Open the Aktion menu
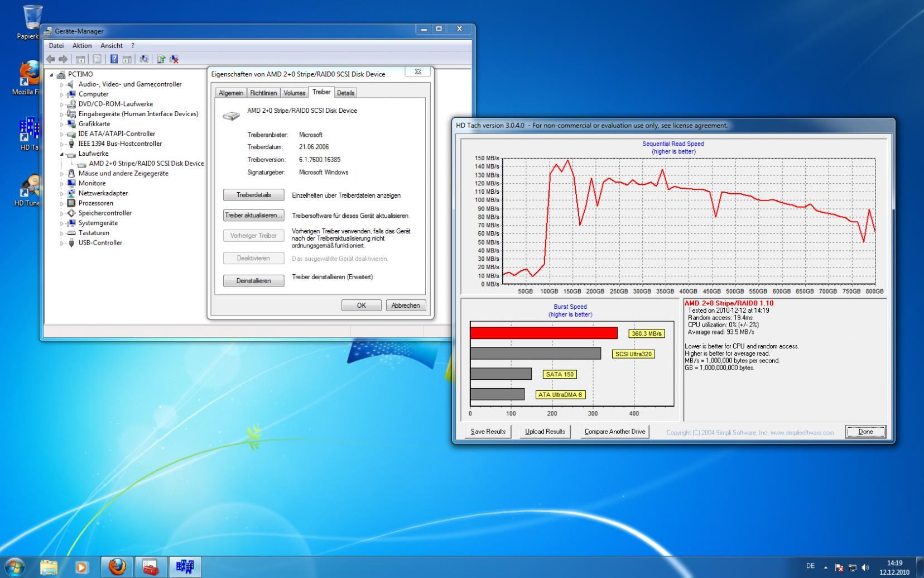This screenshot has height=578, width=924. pyautogui.click(x=82, y=46)
